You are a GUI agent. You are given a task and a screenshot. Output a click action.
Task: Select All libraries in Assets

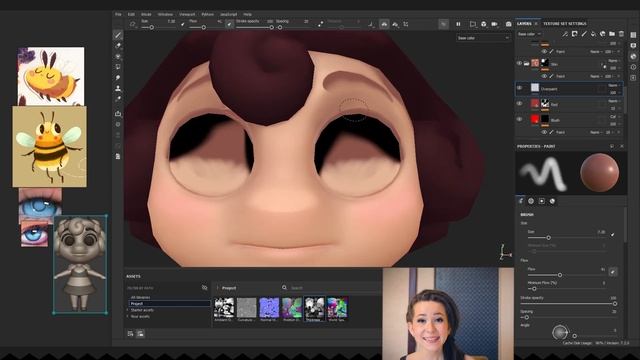coord(140,298)
